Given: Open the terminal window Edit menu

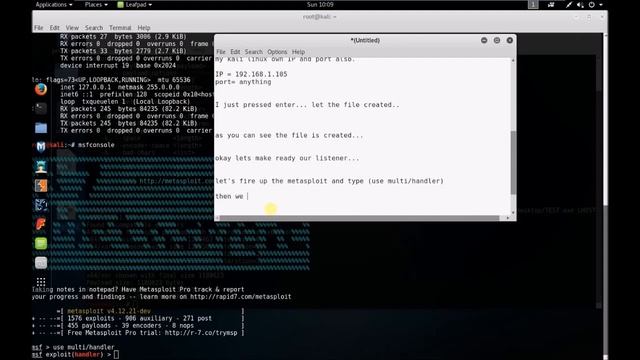Looking at the screenshot, I should pos(55,28).
